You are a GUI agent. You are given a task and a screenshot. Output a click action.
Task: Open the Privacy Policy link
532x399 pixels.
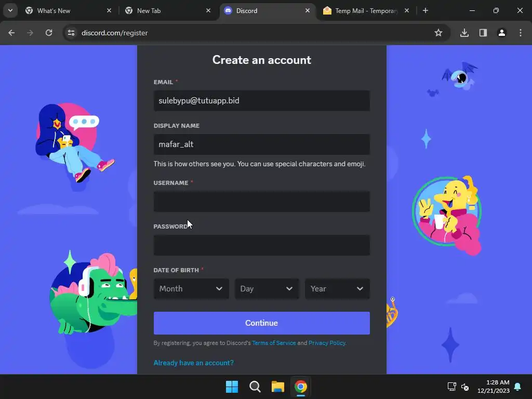327,343
